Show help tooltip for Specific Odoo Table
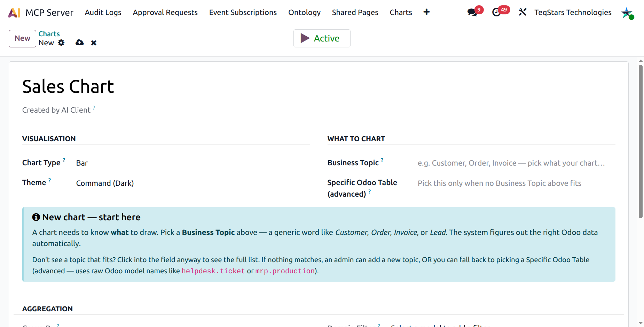Image resolution: width=644 pixels, height=327 pixels. 370,191
